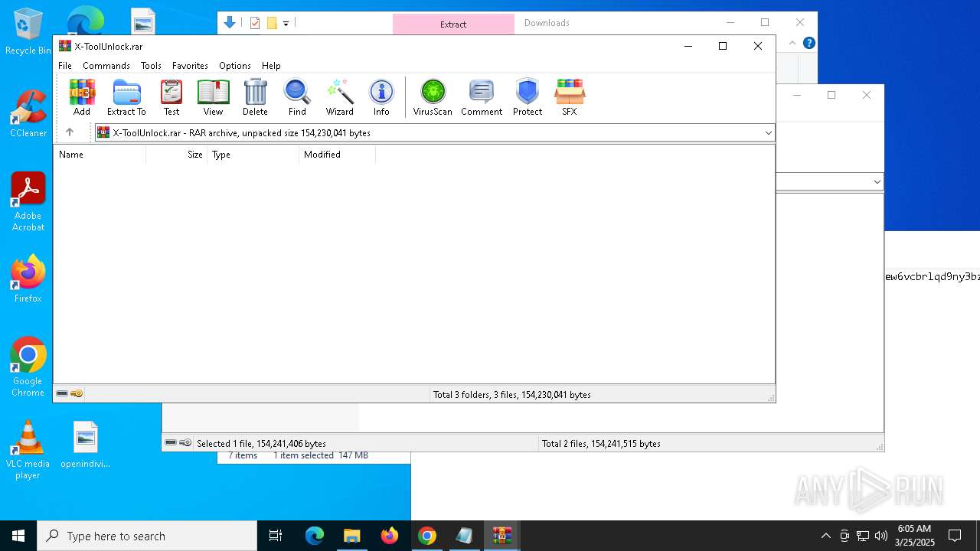The image size is (980, 551).
Task: Select the Extract tab in Explorer window
Action: tap(453, 24)
